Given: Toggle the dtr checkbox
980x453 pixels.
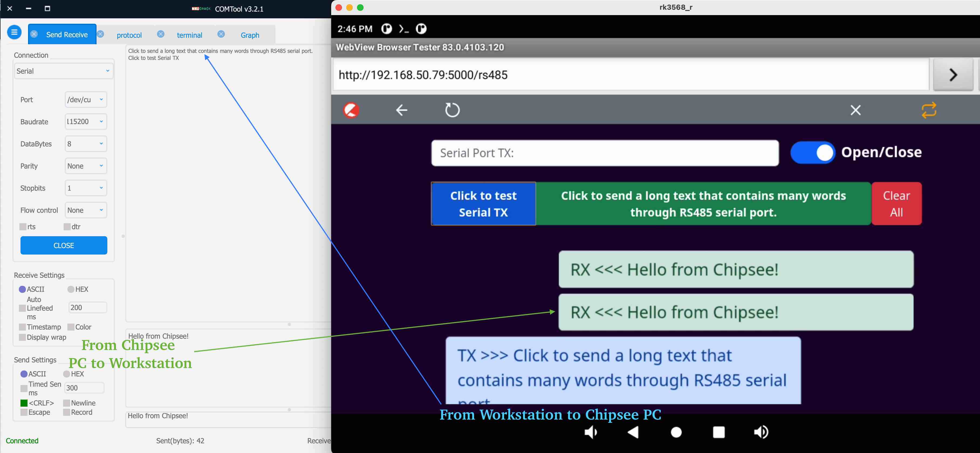Looking at the screenshot, I should coord(67,227).
